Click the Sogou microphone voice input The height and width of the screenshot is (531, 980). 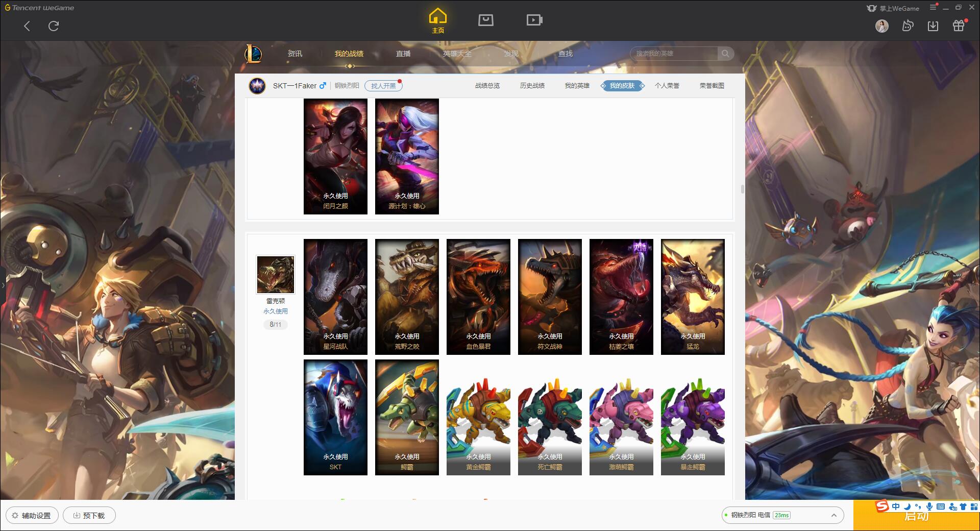point(929,506)
